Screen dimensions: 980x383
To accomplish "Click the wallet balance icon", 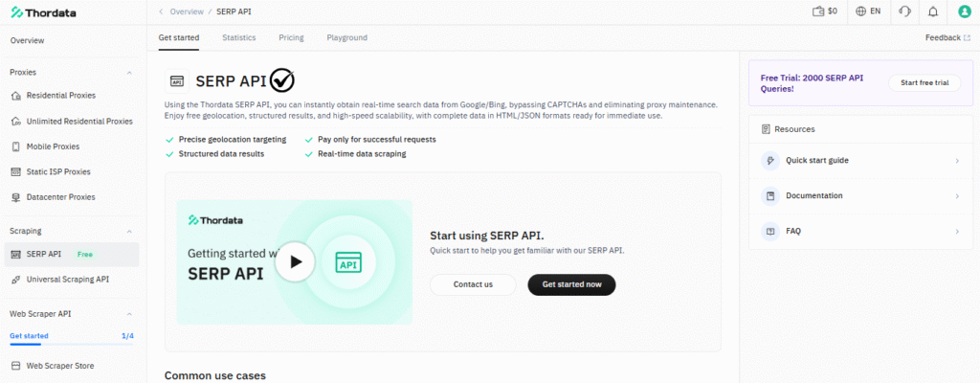I will pos(817,11).
